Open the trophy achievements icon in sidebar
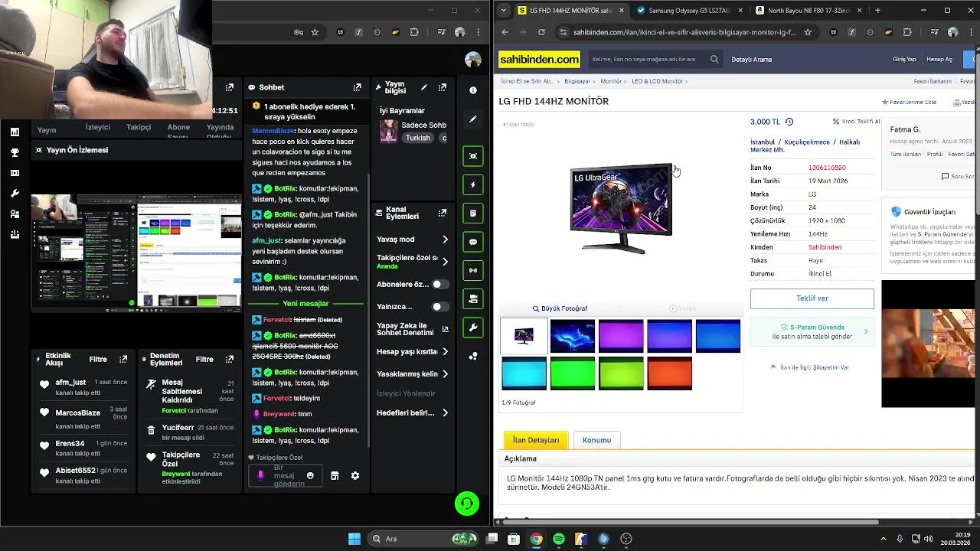The width and height of the screenshot is (980, 551). 15,152
